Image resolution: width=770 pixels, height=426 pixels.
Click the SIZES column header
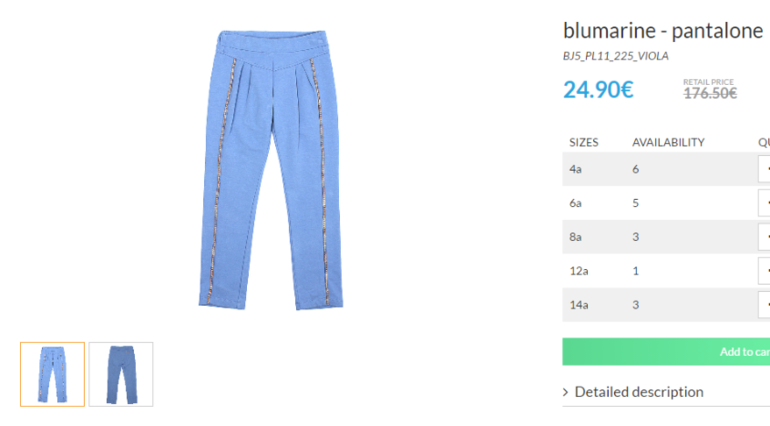583,142
